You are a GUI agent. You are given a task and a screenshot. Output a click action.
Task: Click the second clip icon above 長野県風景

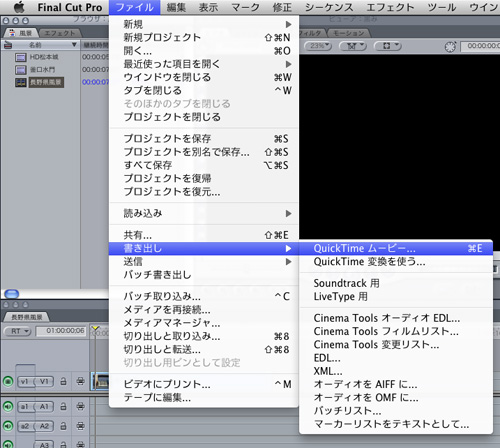click(21, 70)
